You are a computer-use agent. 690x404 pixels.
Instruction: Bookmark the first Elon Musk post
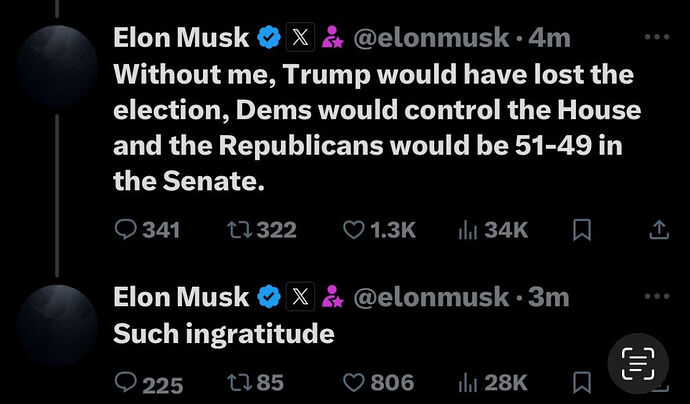[582, 230]
